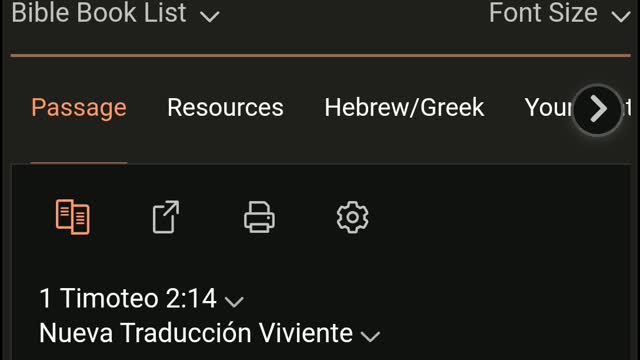The image size is (640, 360).
Task: Open passage in new window icon
Action: [166, 217]
